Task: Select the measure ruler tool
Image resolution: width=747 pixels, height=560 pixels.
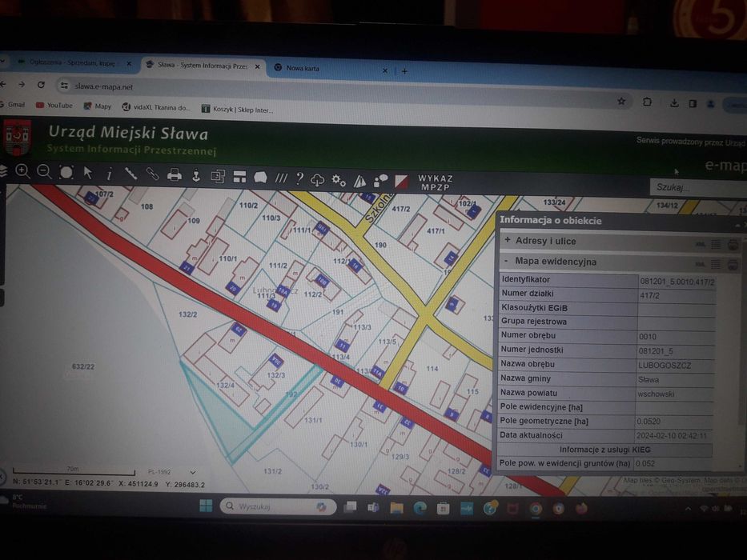Action: pos(131,174)
